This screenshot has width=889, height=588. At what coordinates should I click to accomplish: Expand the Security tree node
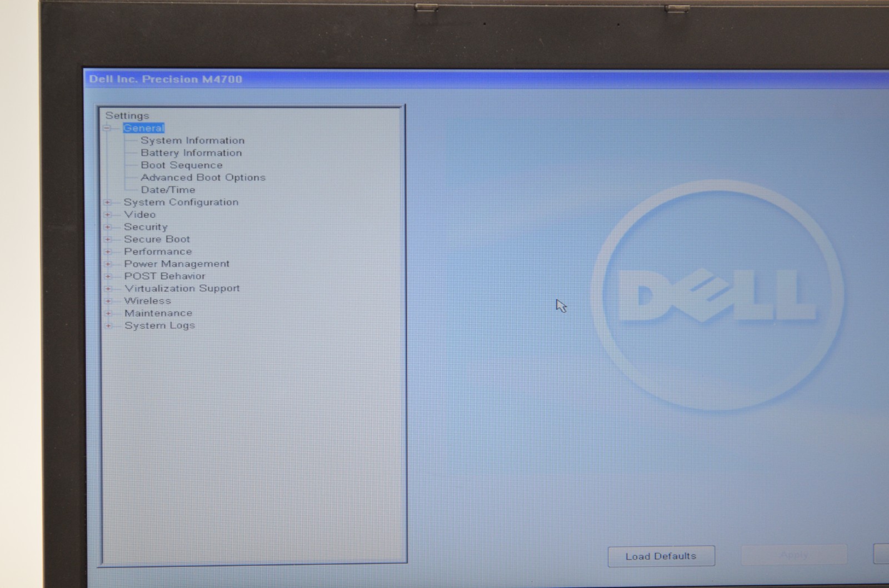coord(108,227)
